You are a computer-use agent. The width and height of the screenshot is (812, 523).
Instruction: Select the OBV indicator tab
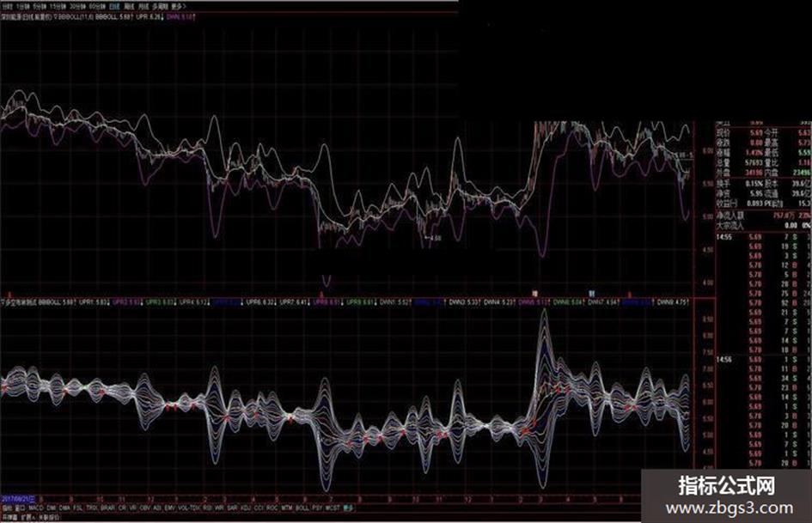click(145, 508)
